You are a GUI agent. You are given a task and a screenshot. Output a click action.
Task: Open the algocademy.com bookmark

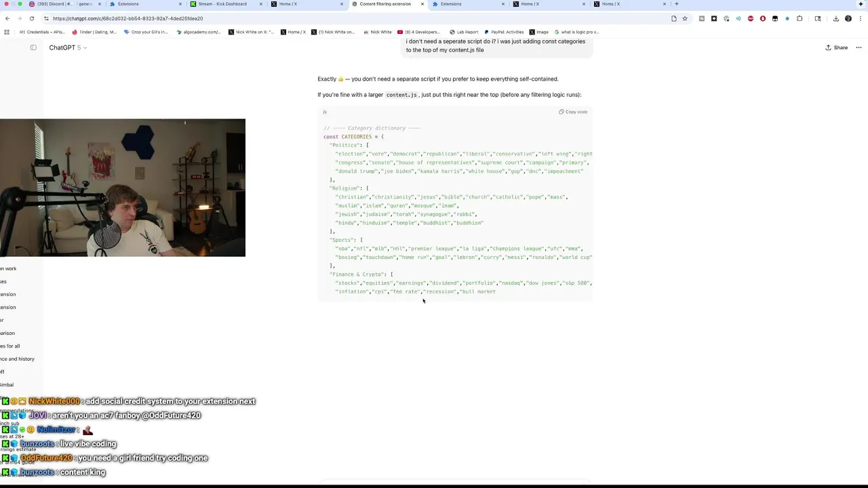point(199,32)
